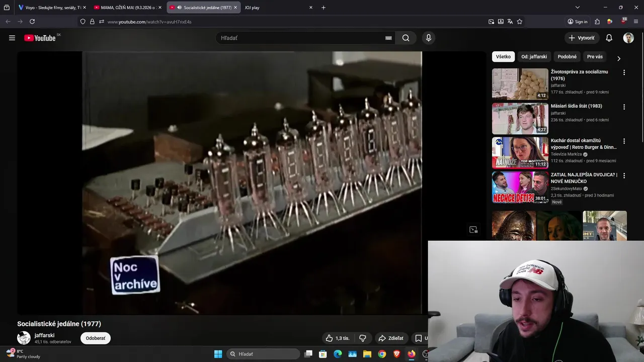The height and width of the screenshot is (362, 644).
Task: Open the browser application hamburger menu
Action: (636, 22)
